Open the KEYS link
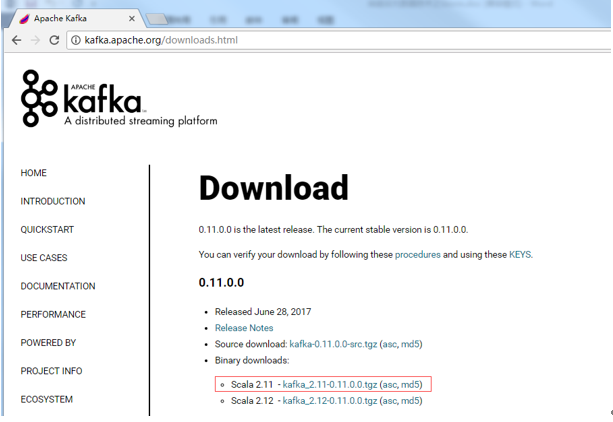Screen dimensions: 613x422 pyautogui.click(x=520, y=255)
